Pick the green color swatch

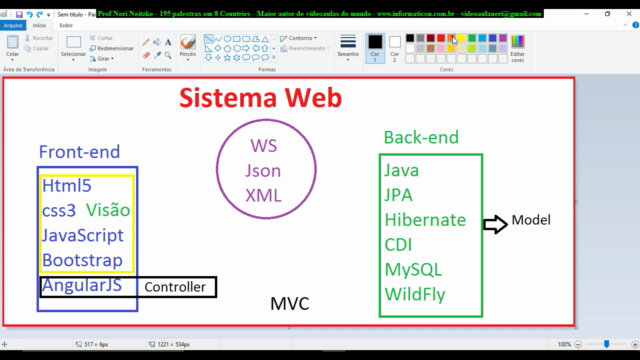pos(472,38)
